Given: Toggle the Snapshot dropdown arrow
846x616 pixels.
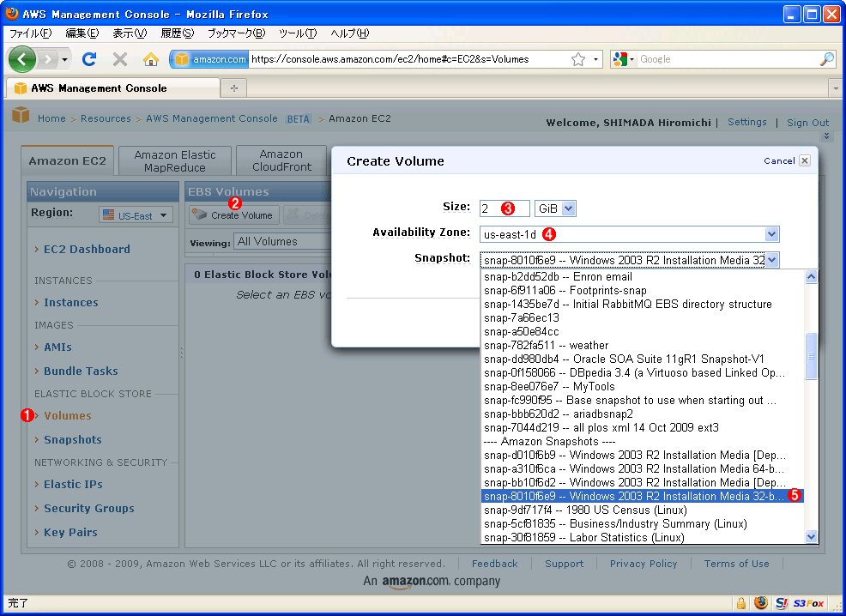Looking at the screenshot, I should pyautogui.click(x=771, y=260).
